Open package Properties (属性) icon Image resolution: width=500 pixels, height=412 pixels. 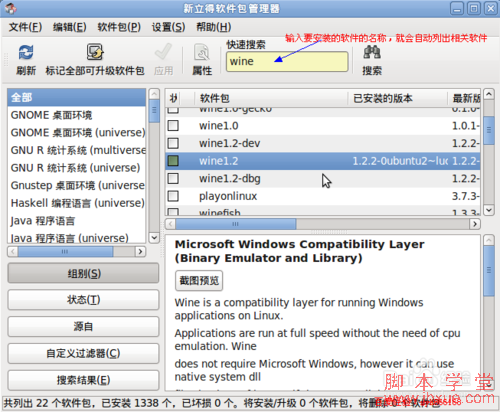click(202, 52)
